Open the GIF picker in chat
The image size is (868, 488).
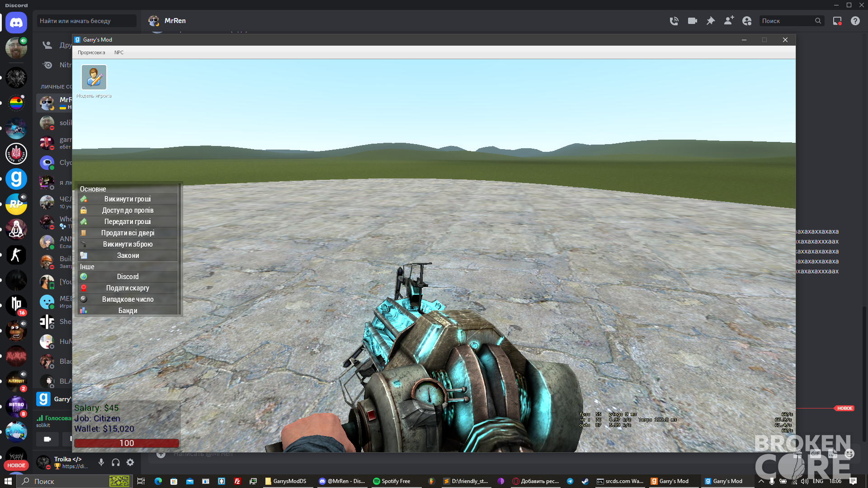tap(815, 454)
